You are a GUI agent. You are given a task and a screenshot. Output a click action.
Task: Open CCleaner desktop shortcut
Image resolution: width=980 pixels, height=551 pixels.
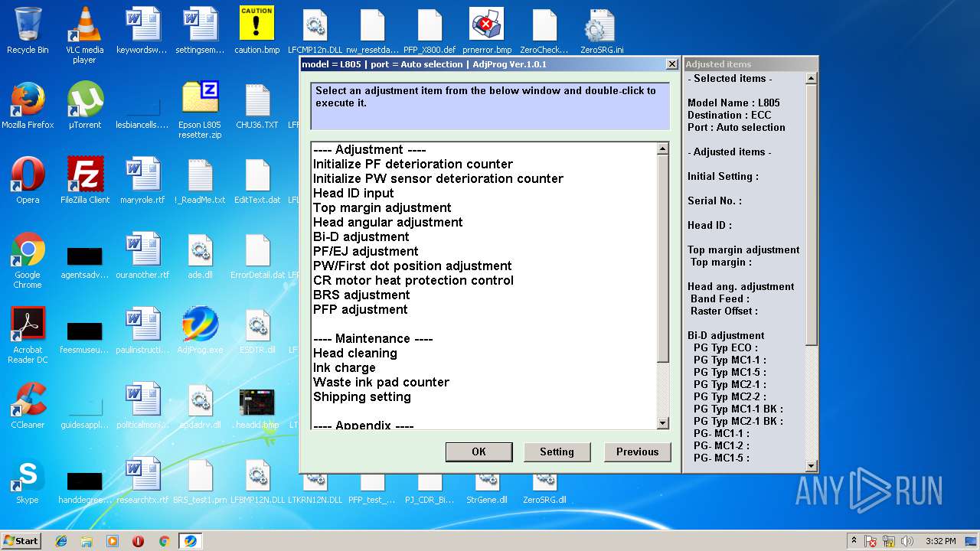pos(28,406)
